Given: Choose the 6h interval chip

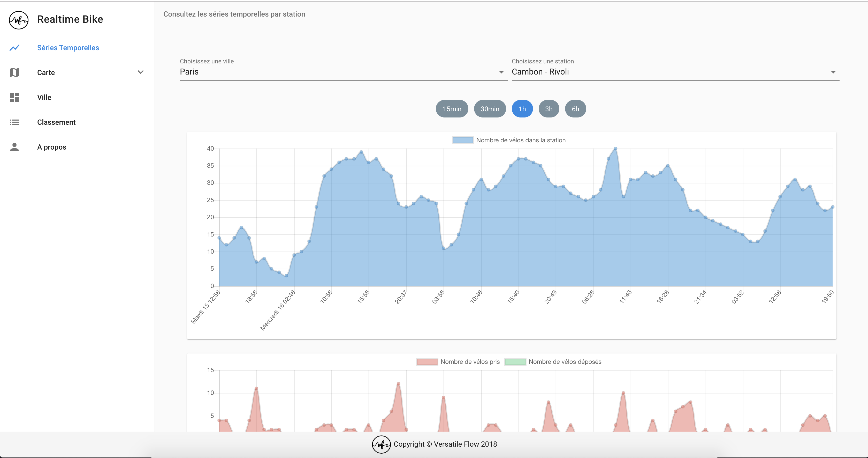Looking at the screenshot, I should tap(575, 109).
